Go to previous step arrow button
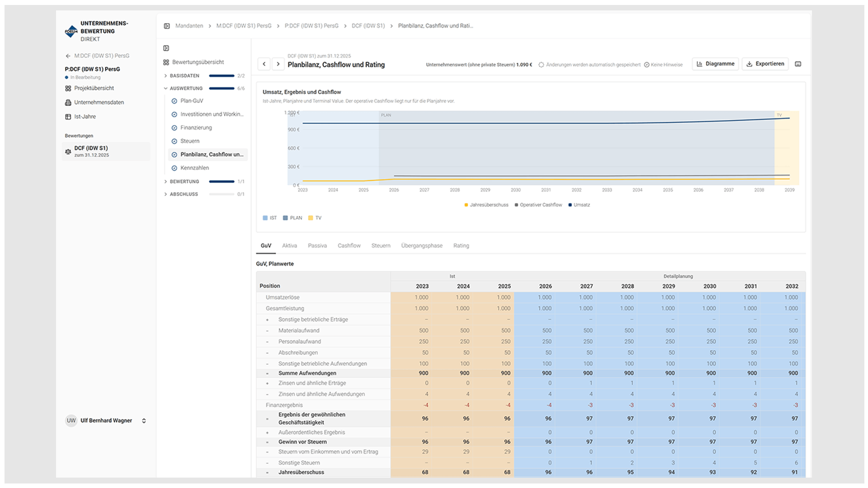Image resolution: width=868 pixels, height=488 pixels. click(264, 64)
